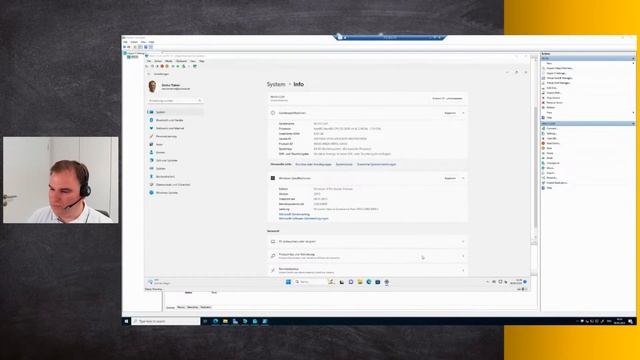640x360 pixels.
Task: Click the red Turn Off icon in VM toolbar
Action: pos(162,66)
